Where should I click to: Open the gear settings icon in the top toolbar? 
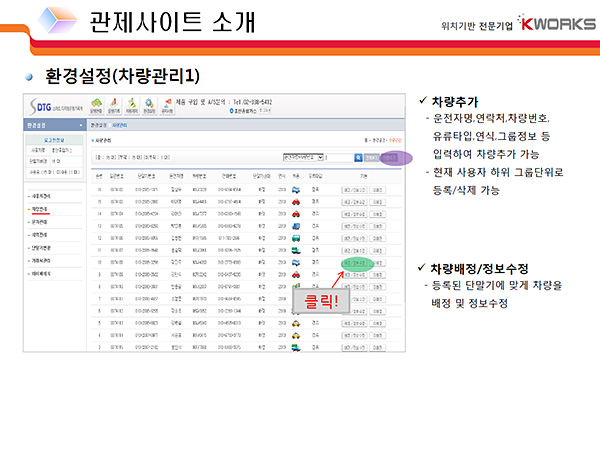click(149, 106)
